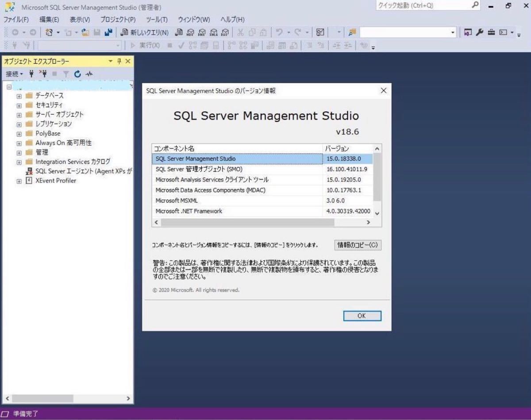Click the New Project icon in the toolbar

pyautogui.click(x=50, y=32)
